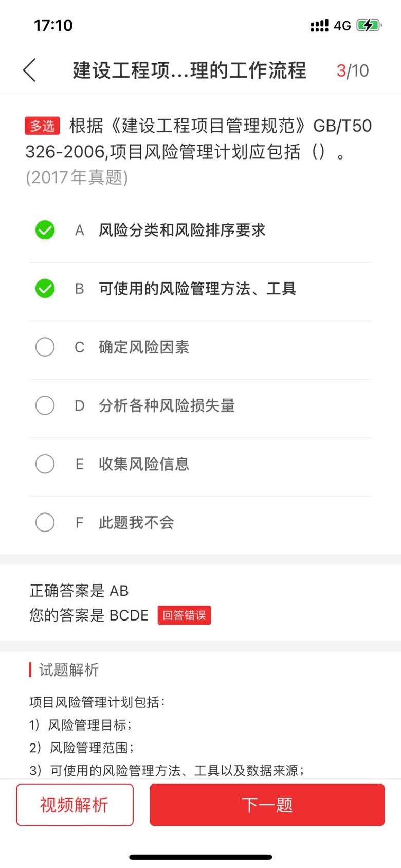Image resolution: width=401 pixels, height=868 pixels.
Task: Select the option E circle 收集风险信息
Action: pos(45,464)
